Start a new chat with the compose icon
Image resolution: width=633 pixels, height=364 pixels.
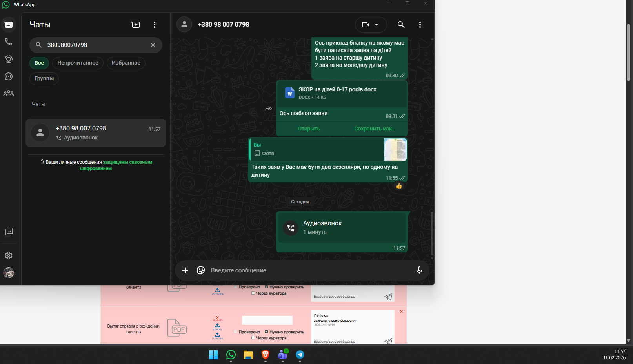tap(136, 25)
